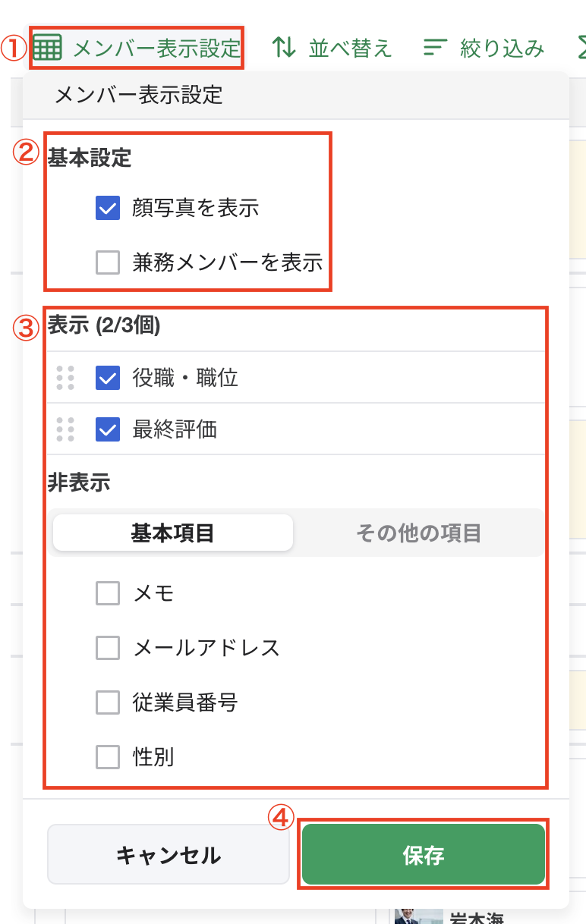
Task: Uncheck the 顔写真を表示 checkbox
Action: (108, 208)
